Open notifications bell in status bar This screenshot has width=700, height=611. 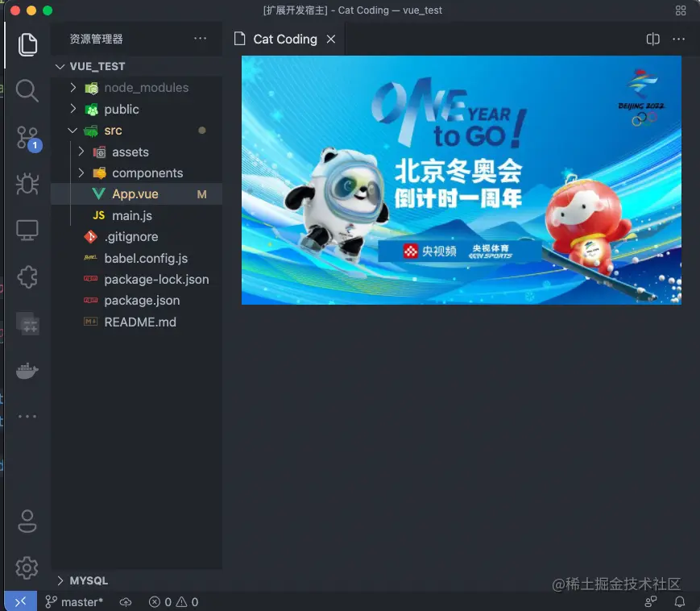coord(680,601)
